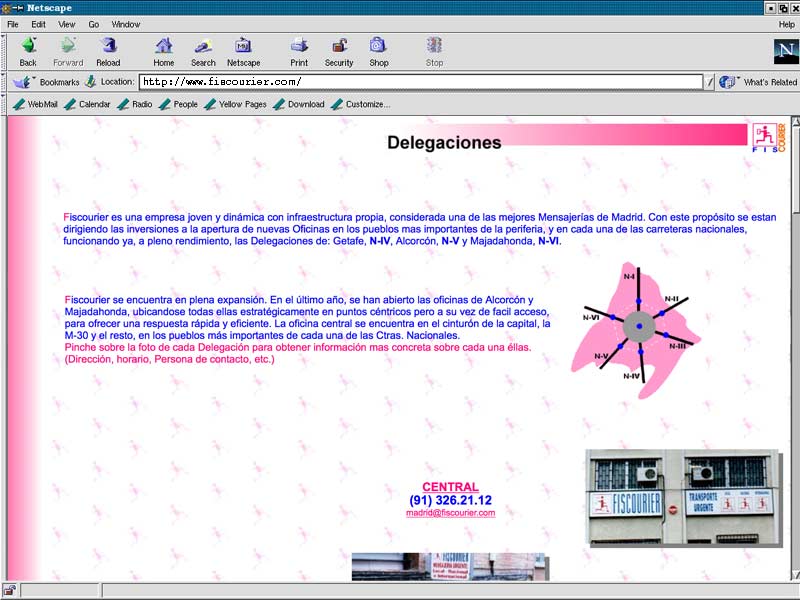Image resolution: width=800 pixels, height=600 pixels.
Task: Click the Stop loading icon
Action: click(x=434, y=45)
